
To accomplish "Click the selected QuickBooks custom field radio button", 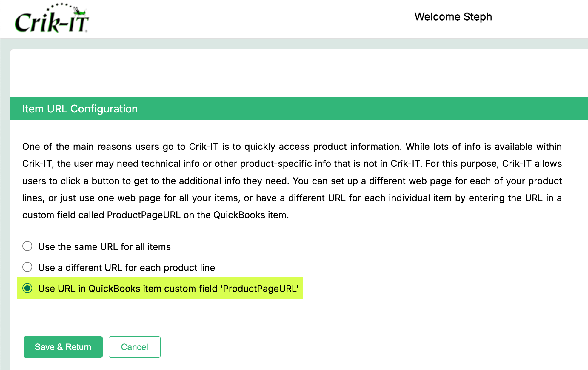I will coord(27,288).
